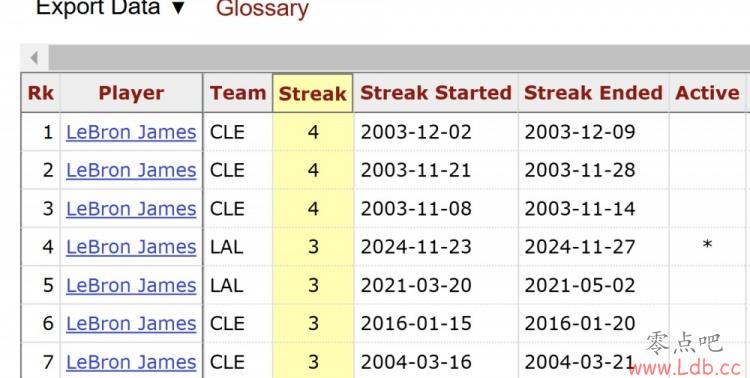Viewport: 750px width, 378px height.
Task: Click the Active column header
Action: [x=707, y=93]
